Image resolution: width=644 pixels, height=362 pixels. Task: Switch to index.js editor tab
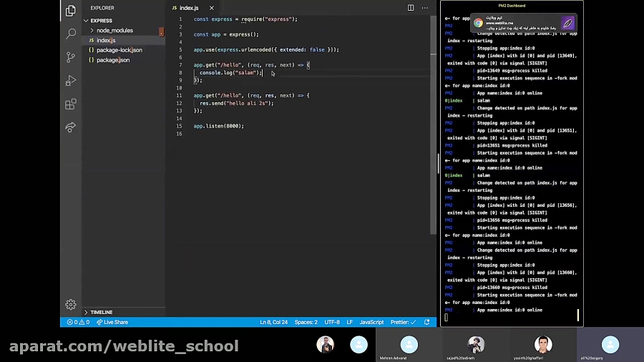point(189,8)
